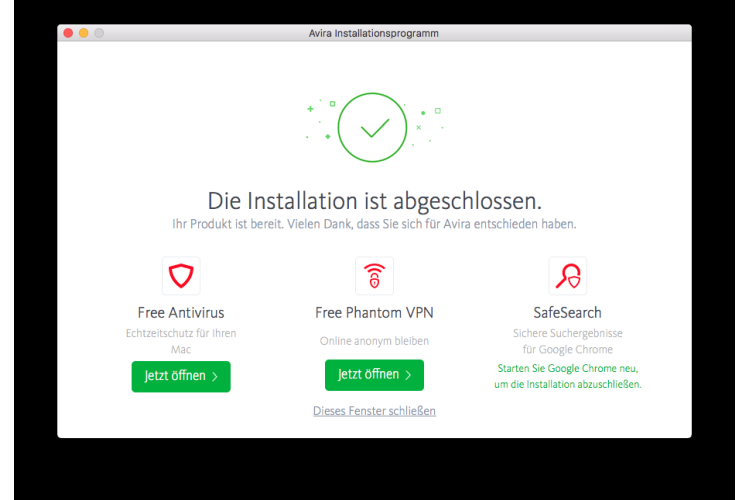The width and height of the screenshot is (750, 500).
Task: Click the SafeSearch magnifier shield icon
Action: point(568,276)
